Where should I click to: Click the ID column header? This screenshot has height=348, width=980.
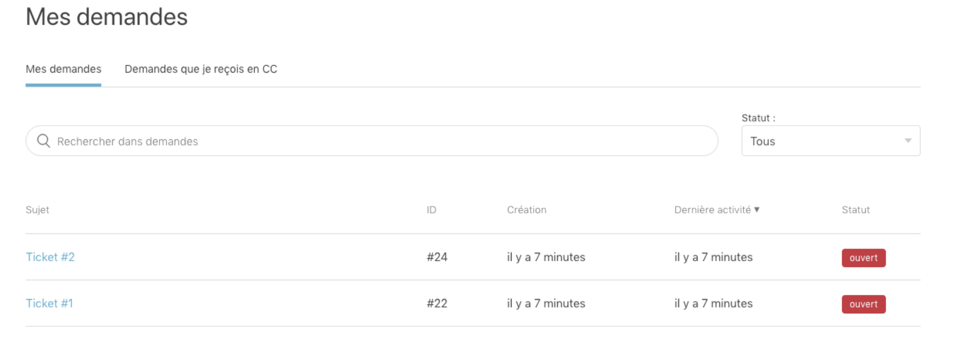[x=432, y=210]
